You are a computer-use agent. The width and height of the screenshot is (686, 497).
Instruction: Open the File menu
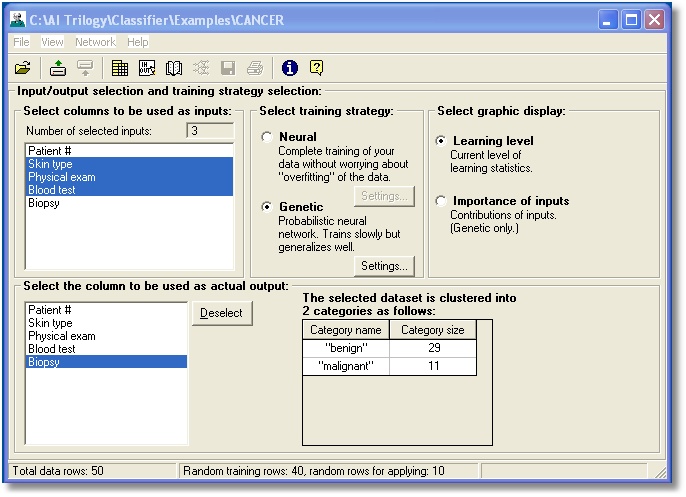coord(21,42)
